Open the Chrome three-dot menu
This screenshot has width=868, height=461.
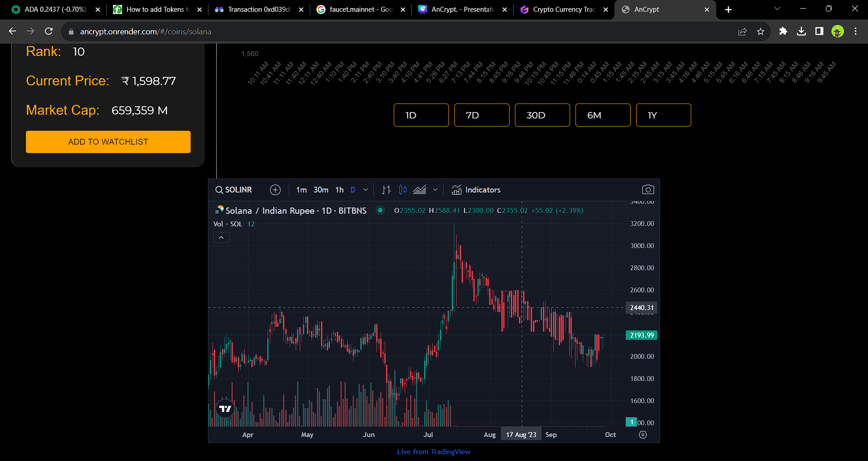(855, 31)
